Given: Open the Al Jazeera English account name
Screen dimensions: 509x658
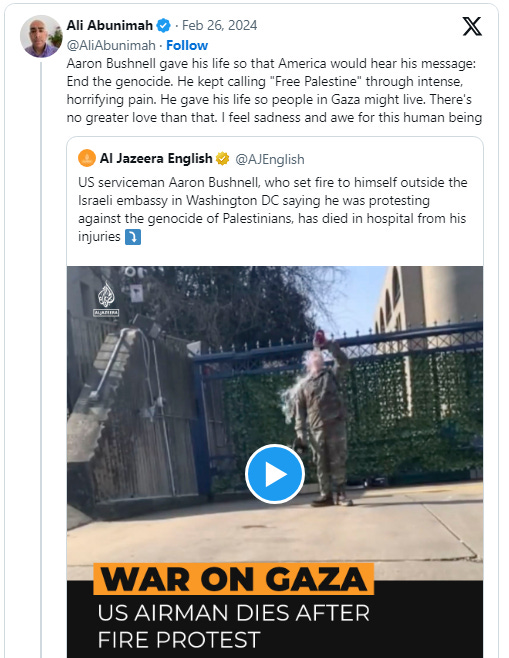Looking at the screenshot, I should (156, 159).
